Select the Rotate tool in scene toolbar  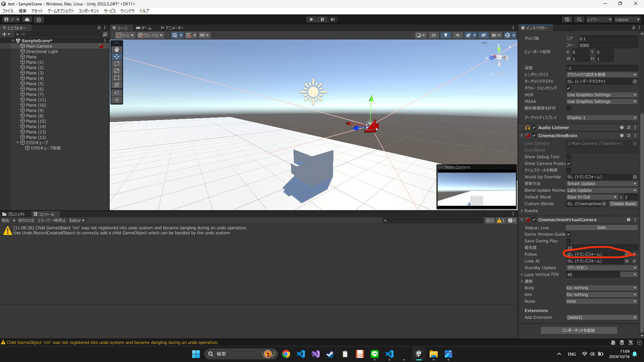tap(117, 64)
